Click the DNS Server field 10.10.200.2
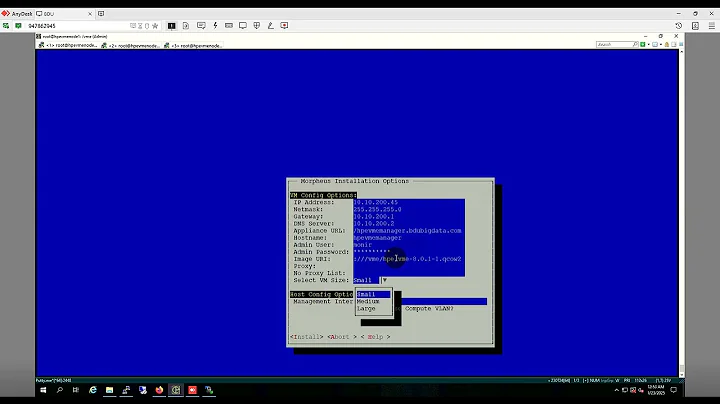Image resolution: width=720 pixels, height=404 pixels. [409, 224]
